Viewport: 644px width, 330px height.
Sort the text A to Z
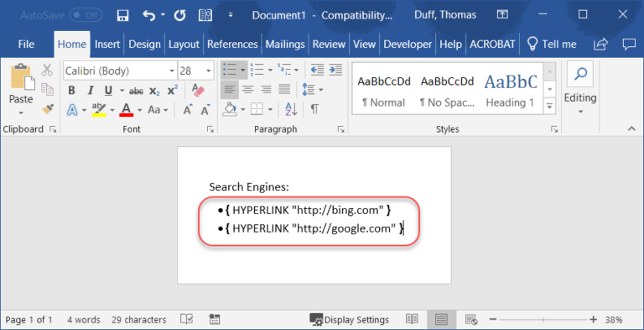(291, 109)
